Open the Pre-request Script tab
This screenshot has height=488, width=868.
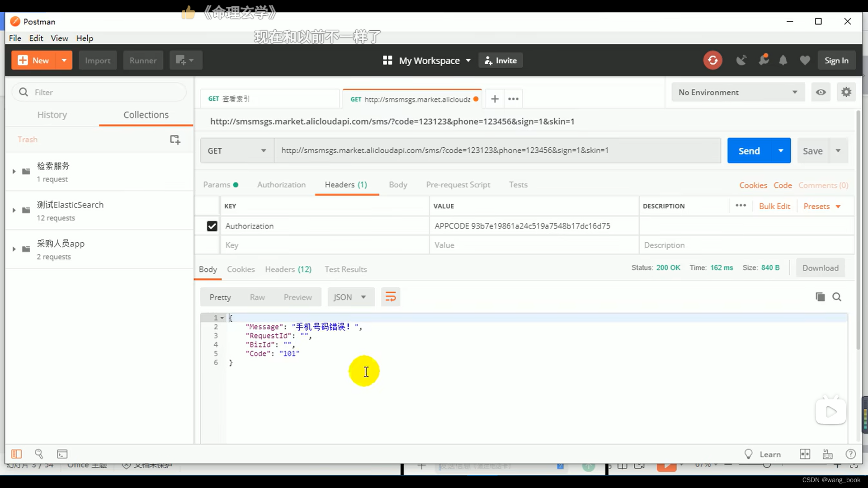(x=458, y=184)
